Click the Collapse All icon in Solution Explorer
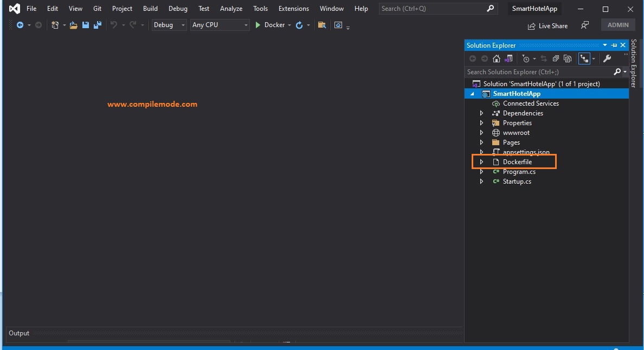Viewport: 644px width, 350px height. [x=556, y=59]
